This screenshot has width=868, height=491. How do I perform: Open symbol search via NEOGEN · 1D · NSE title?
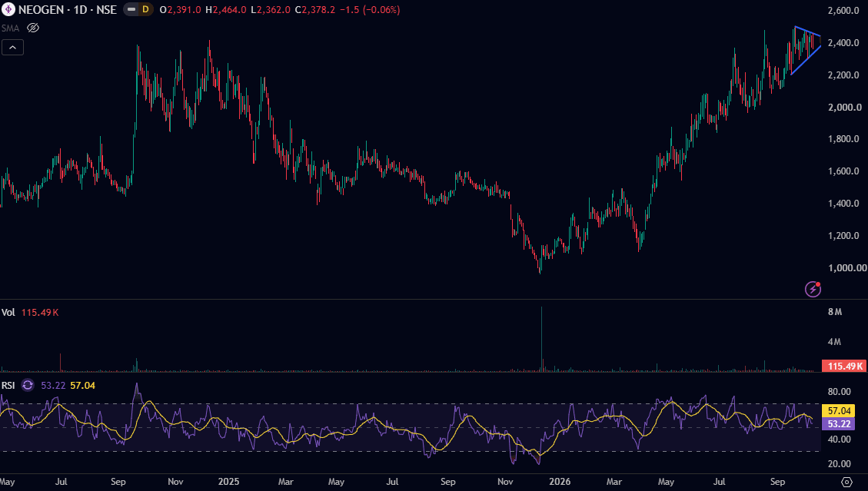68,10
